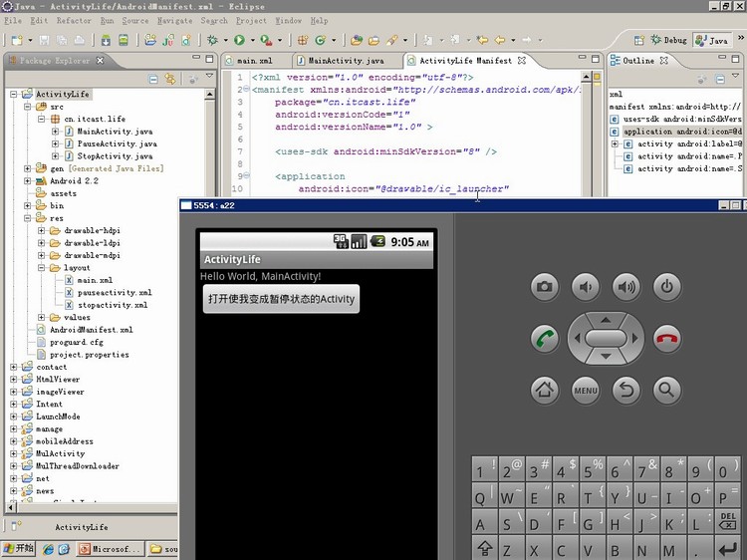Click Collapse All in Package Explorer

[153, 79]
